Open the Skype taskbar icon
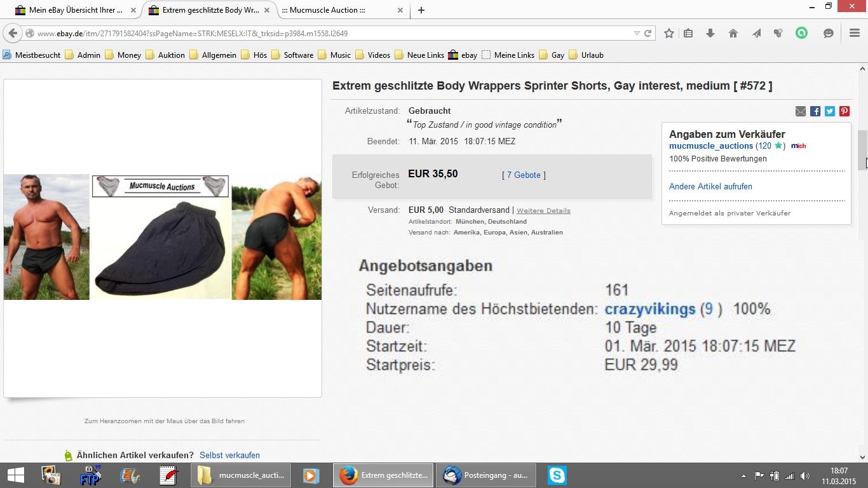 557,475
